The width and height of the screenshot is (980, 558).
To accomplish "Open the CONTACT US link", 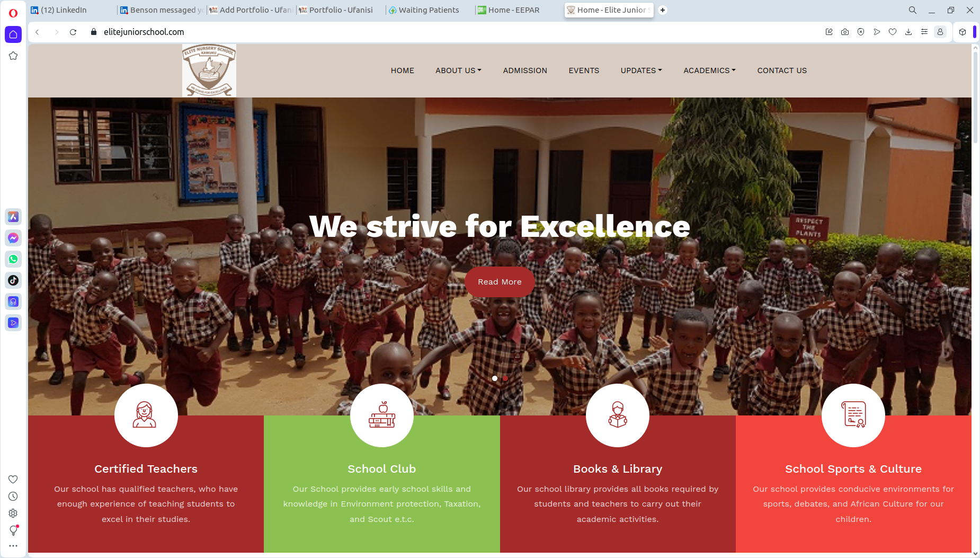I will (x=782, y=70).
